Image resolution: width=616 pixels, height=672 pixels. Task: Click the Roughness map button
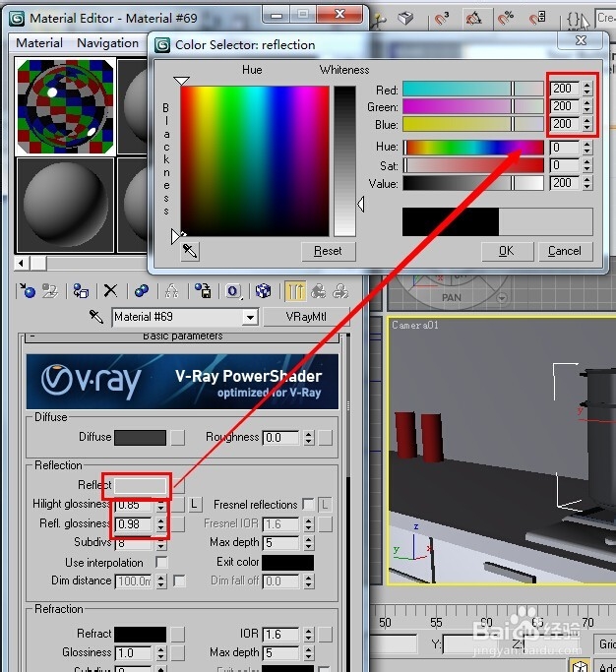(326, 438)
